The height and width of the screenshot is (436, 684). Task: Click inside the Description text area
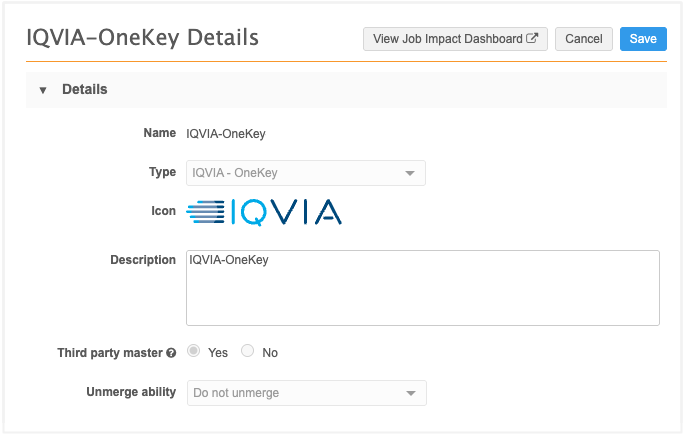pos(422,295)
